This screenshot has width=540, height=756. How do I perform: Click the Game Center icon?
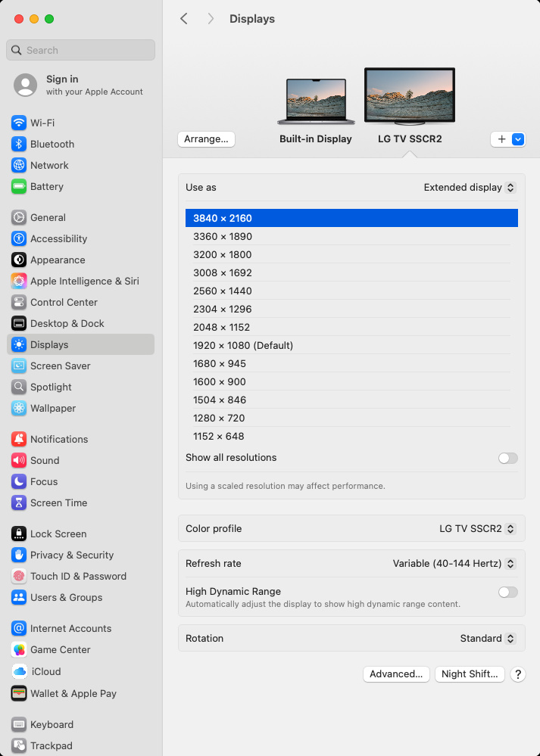point(19,649)
